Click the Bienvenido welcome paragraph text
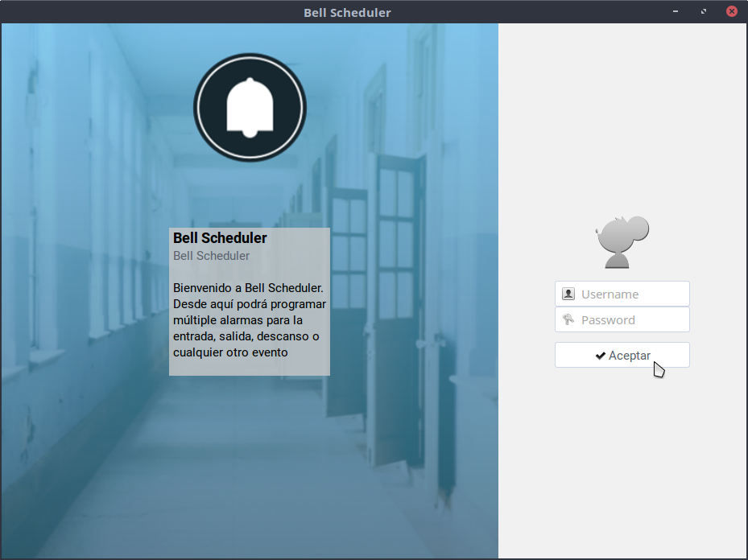This screenshot has width=748, height=560. (249, 319)
